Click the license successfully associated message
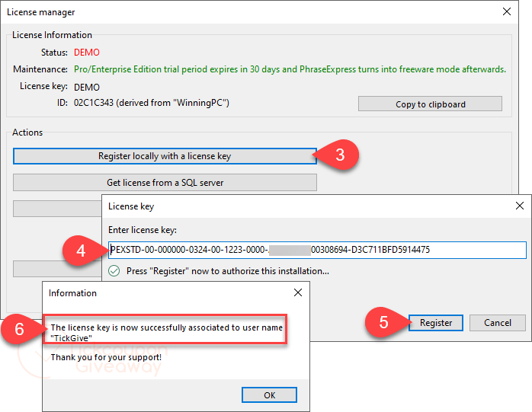Viewport: 532px width, 412px height. [167, 333]
